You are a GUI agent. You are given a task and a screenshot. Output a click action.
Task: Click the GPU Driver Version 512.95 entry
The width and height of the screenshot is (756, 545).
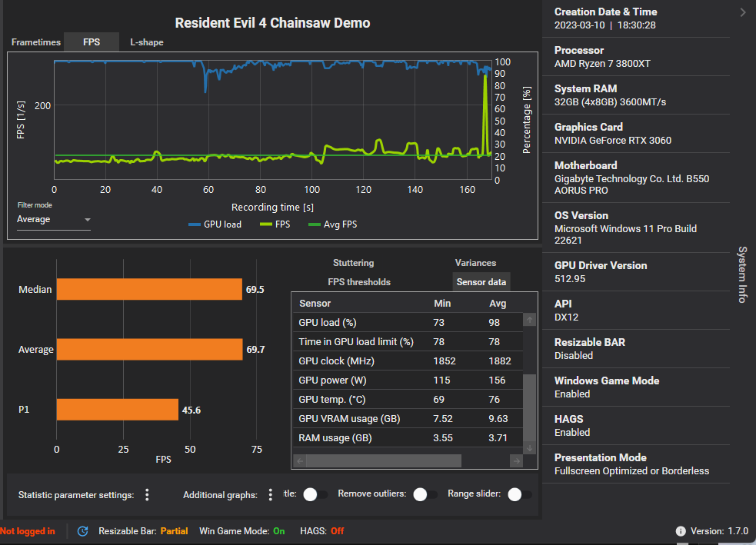click(635, 272)
